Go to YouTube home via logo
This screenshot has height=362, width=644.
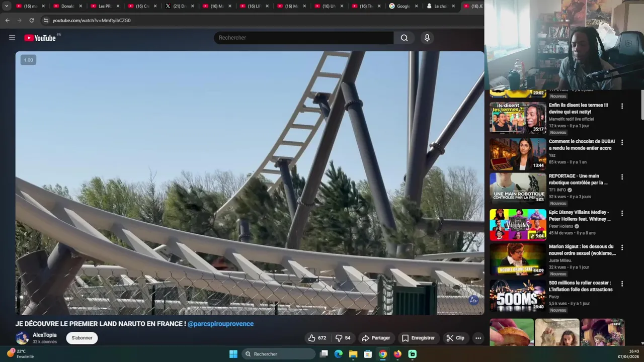pyautogui.click(x=40, y=38)
